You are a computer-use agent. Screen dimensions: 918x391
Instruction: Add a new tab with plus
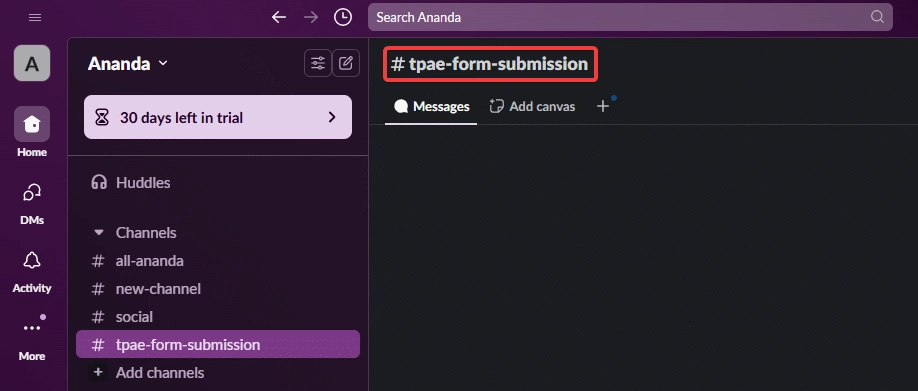(602, 107)
